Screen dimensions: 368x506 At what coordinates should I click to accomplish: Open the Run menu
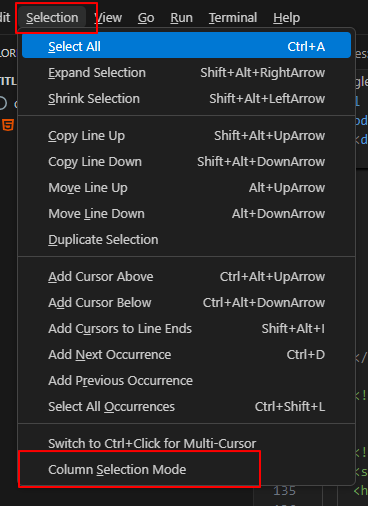coord(181,18)
